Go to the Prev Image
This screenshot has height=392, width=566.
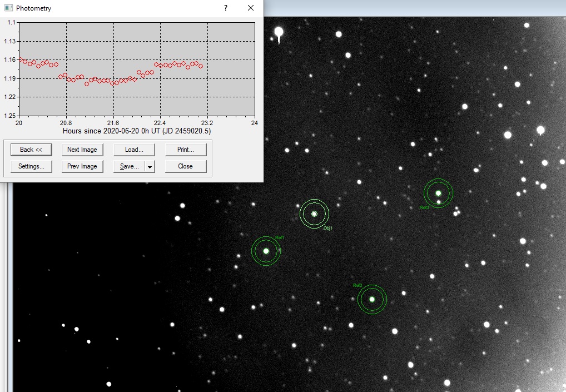82,166
